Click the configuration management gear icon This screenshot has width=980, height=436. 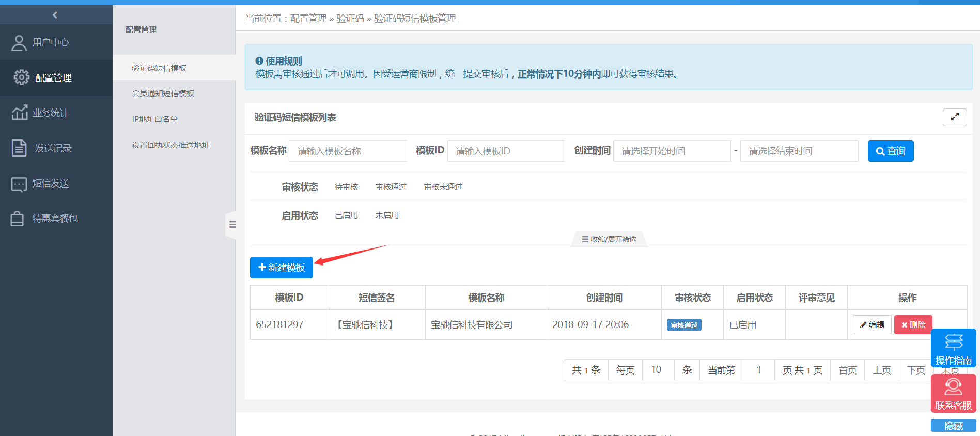(x=21, y=77)
